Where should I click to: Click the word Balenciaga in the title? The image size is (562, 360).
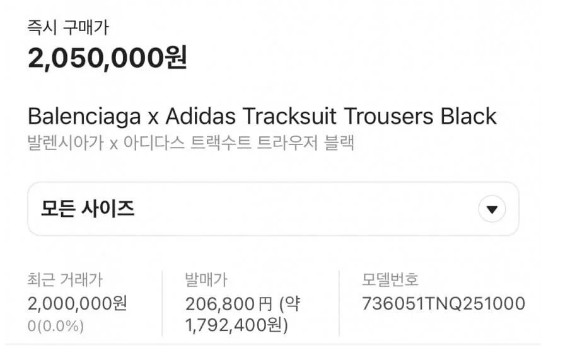84,117
